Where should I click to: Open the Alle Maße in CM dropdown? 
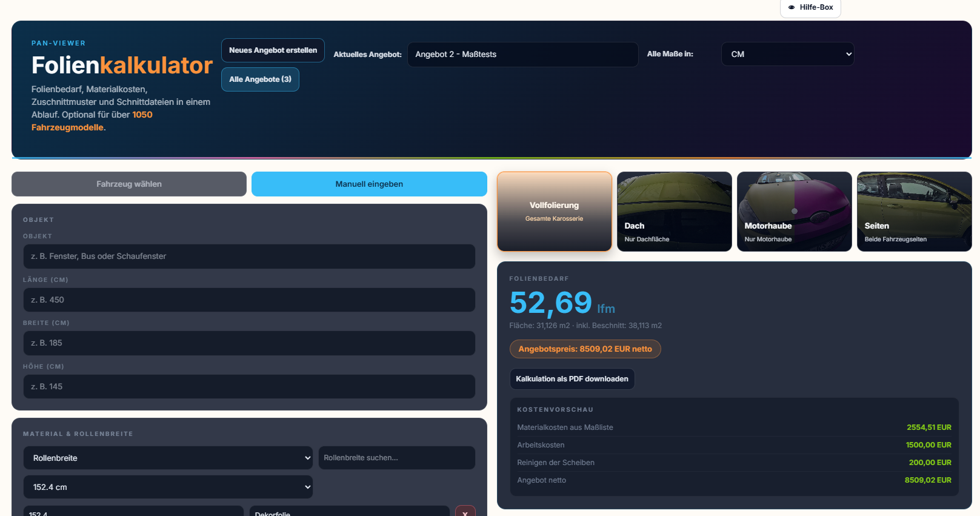tap(787, 54)
